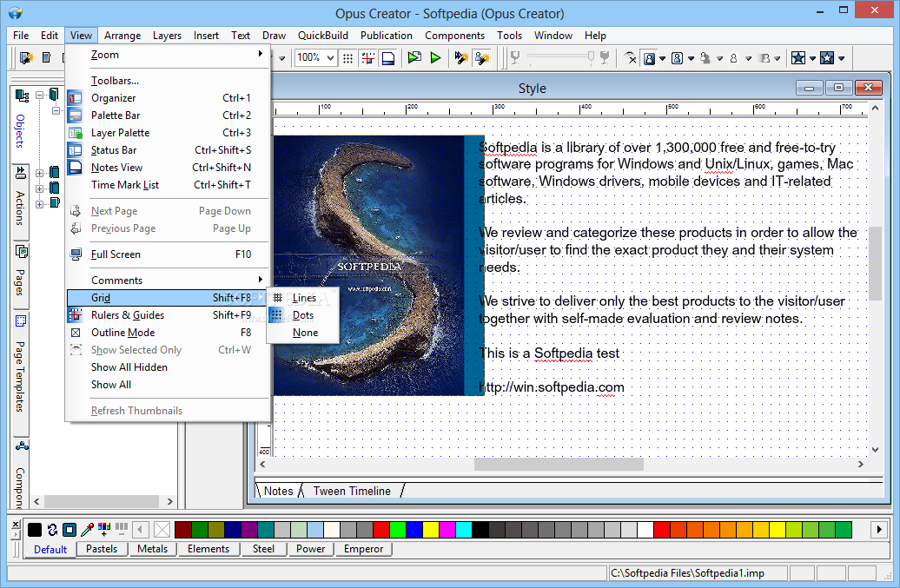
Task: Click Time Mark List entry
Action: [x=168, y=185]
